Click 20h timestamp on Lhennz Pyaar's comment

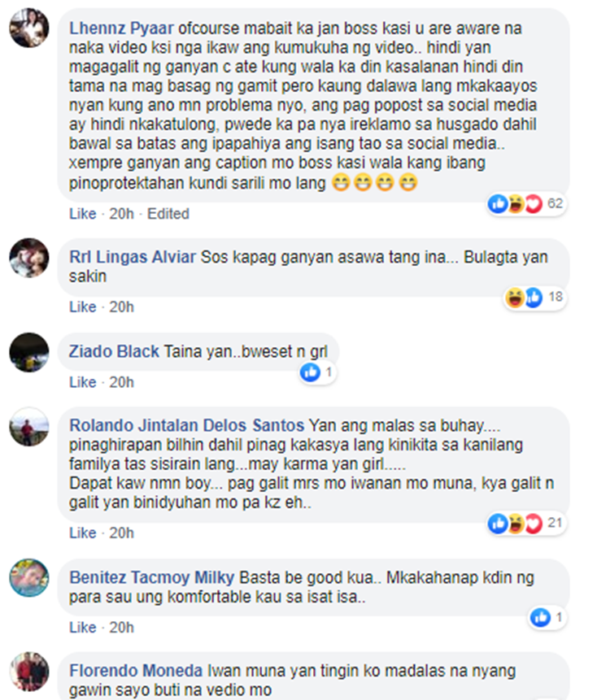121,214
